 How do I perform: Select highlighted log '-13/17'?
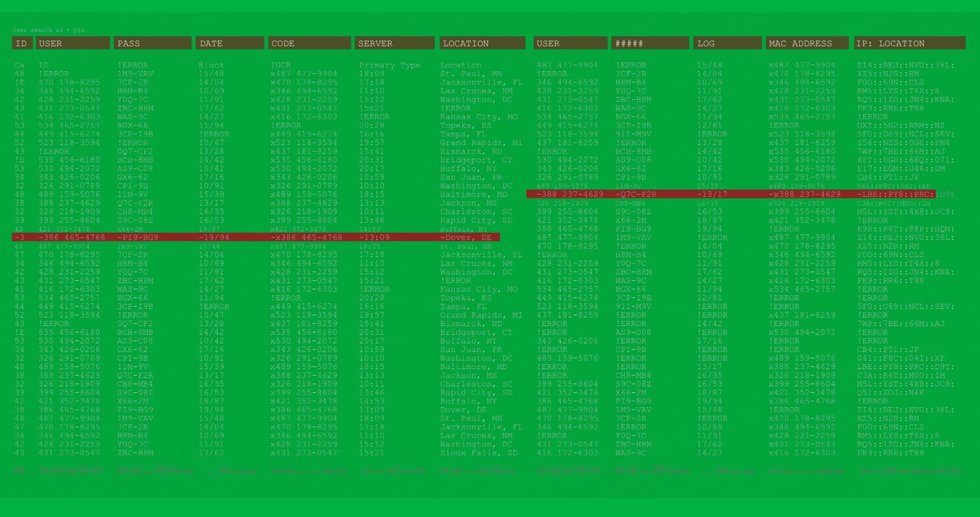[x=712, y=195]
